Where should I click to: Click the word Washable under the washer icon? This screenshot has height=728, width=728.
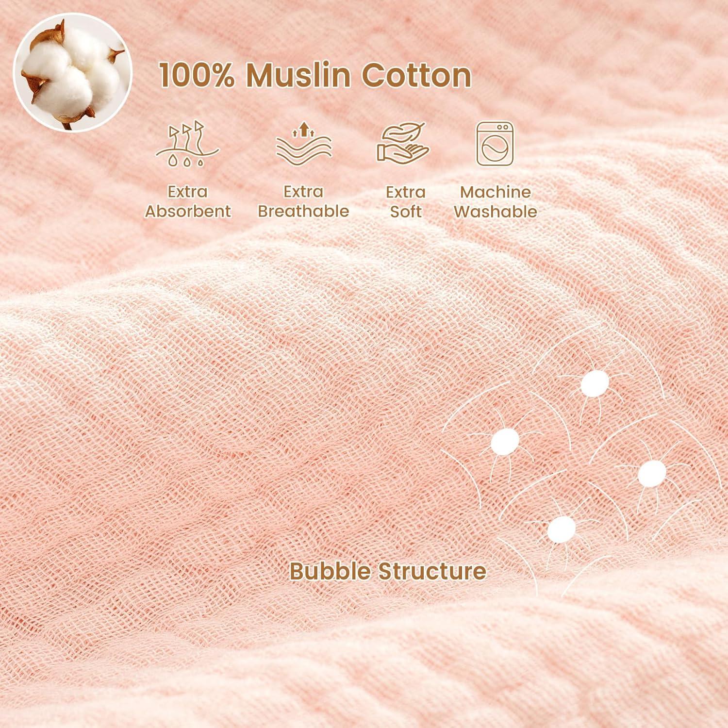(x=496, y=212)
